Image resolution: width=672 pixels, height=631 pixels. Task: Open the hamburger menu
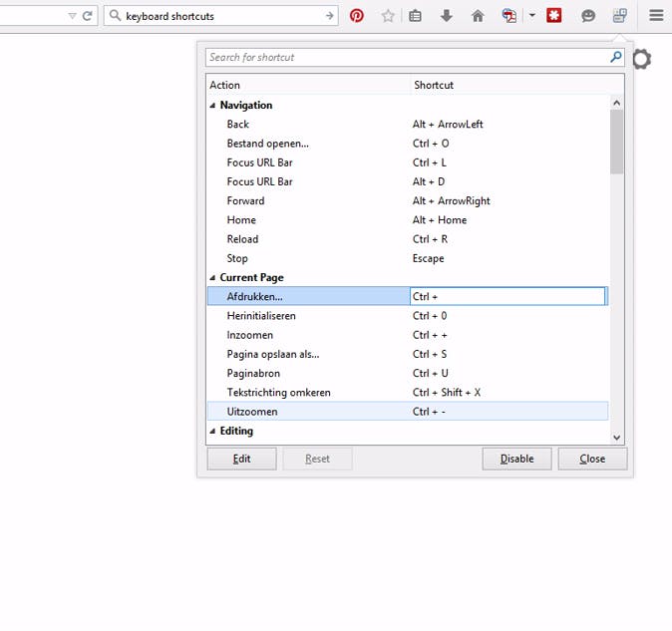click(x=656, y=16)
